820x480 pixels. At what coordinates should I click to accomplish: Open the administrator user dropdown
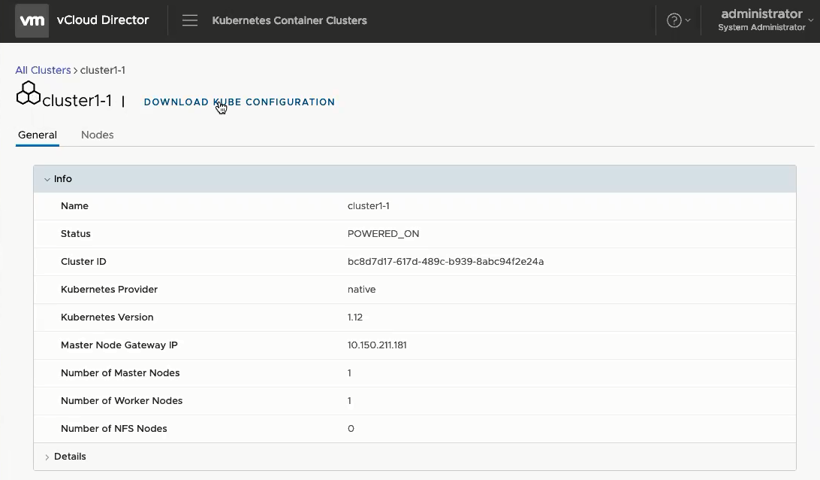tap(765, 20)
